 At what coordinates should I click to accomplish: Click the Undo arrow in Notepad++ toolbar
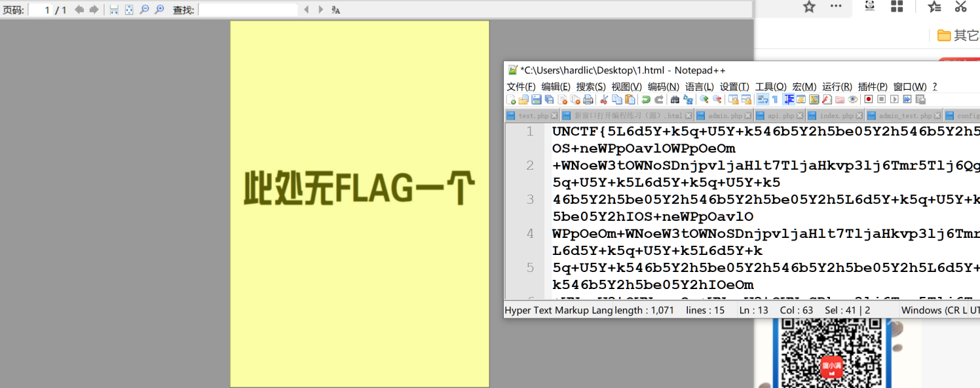[x=646, y=100]
